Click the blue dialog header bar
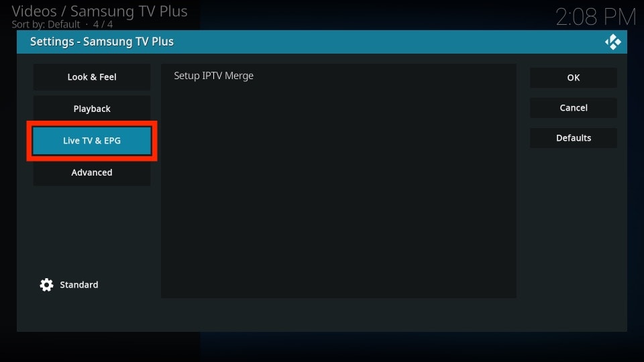Image resolution: width=644 pixels, height=362 pixels. point(321,42)
